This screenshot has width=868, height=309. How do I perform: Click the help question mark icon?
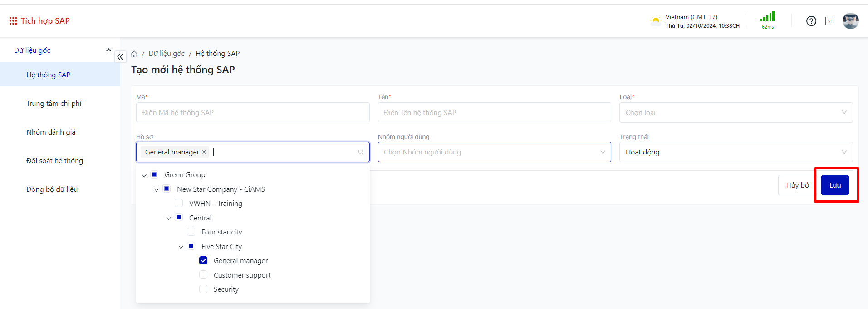coord(811,21)
